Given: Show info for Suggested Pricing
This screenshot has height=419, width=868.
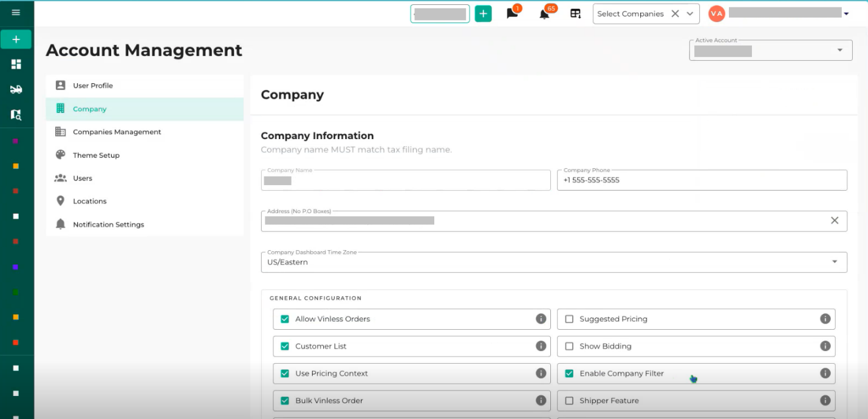Looking at the screenshot, I should [825, 319].
